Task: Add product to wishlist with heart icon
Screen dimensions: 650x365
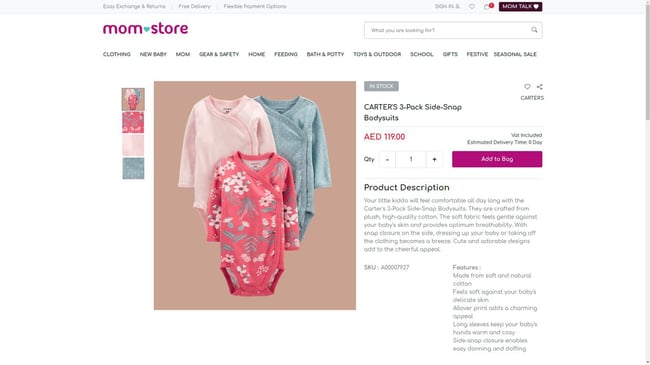Action: (527, 87)
